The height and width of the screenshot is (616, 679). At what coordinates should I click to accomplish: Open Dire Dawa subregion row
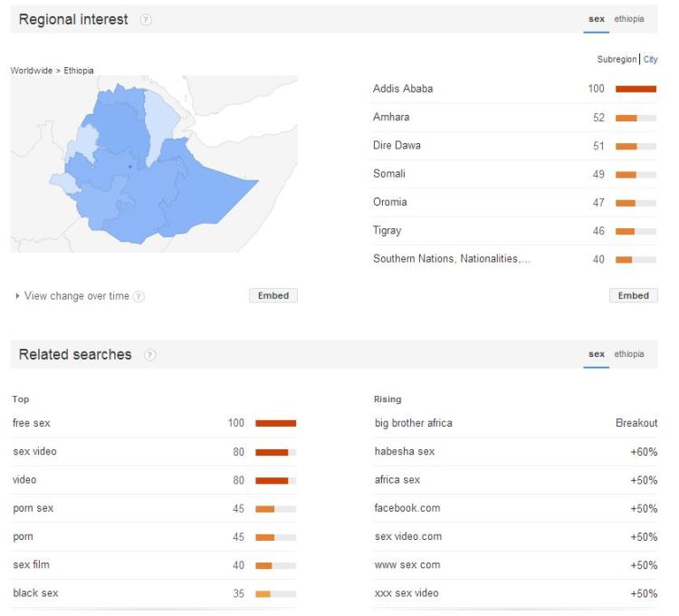pyautogui.click(x=514, y=146)
